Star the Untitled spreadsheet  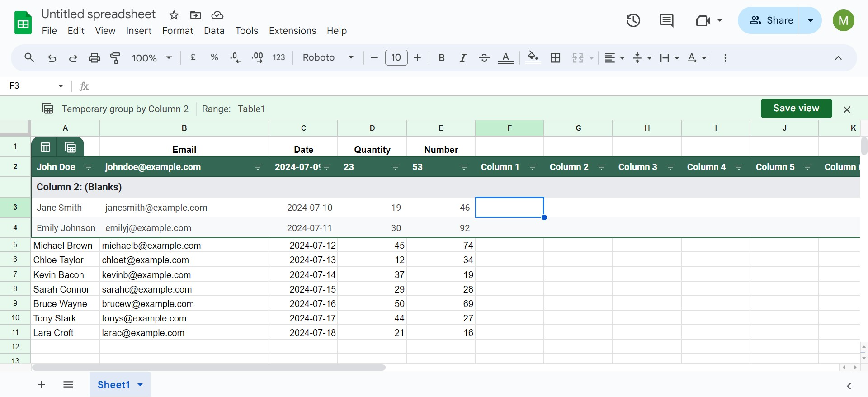(x=174, y=15)
